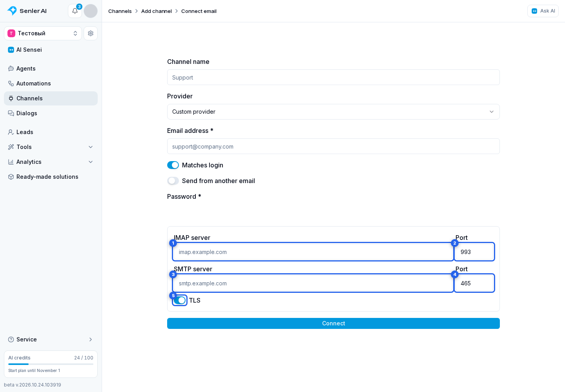The height and width of the screenshot is (392, 565).
Task: Click the Ask AI icon
Action: tap(534, 11)
